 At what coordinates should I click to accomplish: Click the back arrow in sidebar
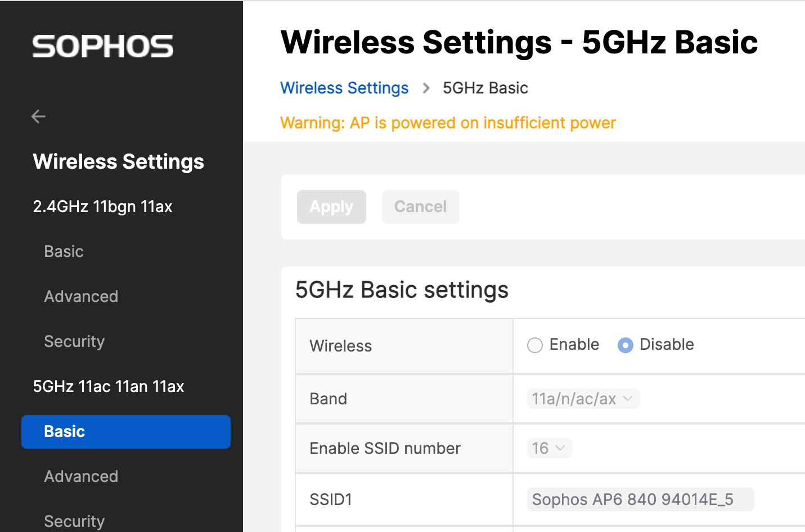click(x=38, y=116)
